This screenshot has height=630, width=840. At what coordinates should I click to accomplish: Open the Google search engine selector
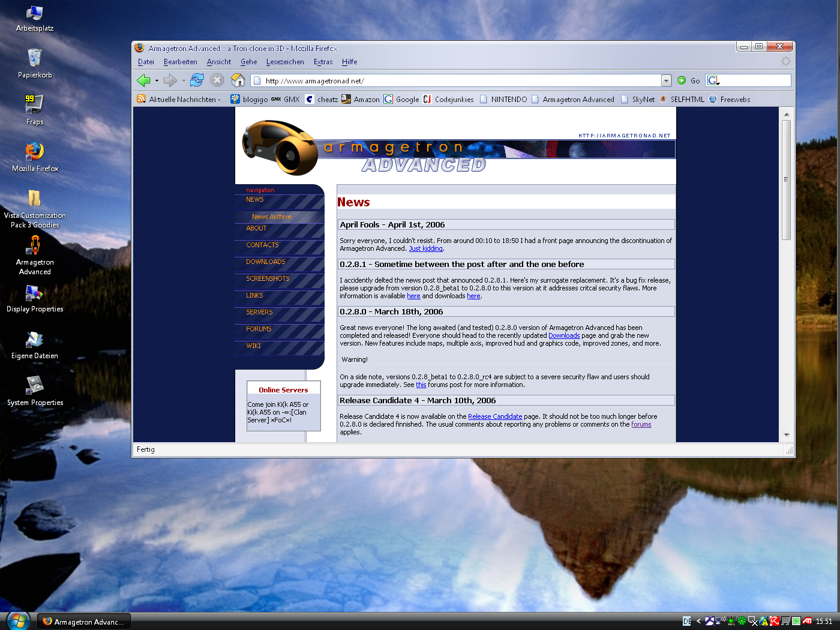(713, 80)
